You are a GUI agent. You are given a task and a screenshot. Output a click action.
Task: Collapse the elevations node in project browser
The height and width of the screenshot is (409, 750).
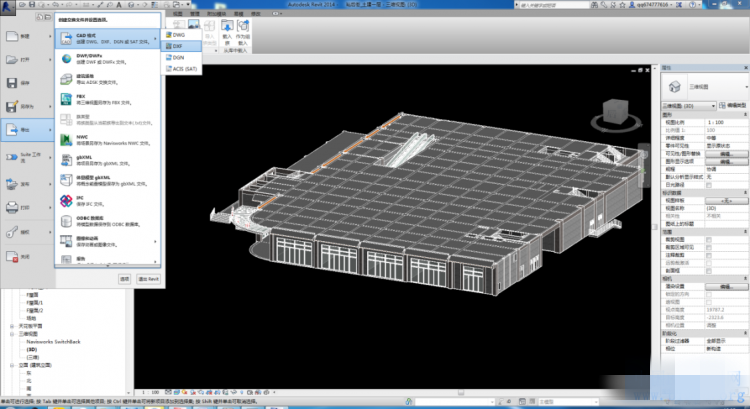[12, 365]
